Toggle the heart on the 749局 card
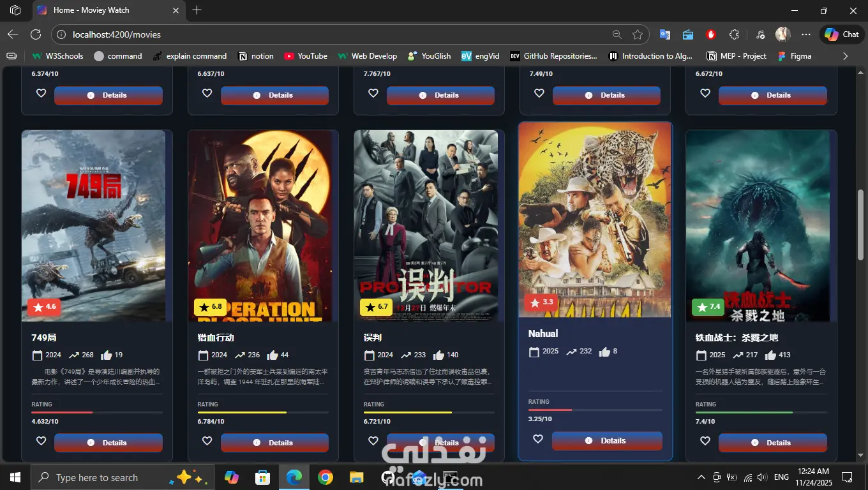 41,441
